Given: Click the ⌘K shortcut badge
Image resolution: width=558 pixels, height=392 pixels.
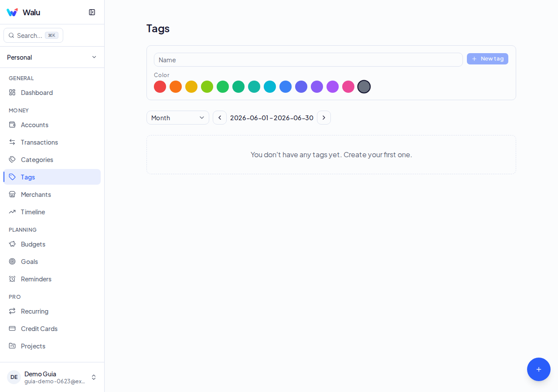Looking at the screenshot, I should 51,35.
